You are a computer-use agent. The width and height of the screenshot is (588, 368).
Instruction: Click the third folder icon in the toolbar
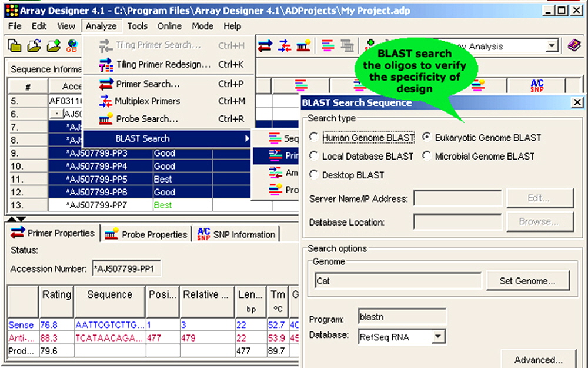coord(54,46)
